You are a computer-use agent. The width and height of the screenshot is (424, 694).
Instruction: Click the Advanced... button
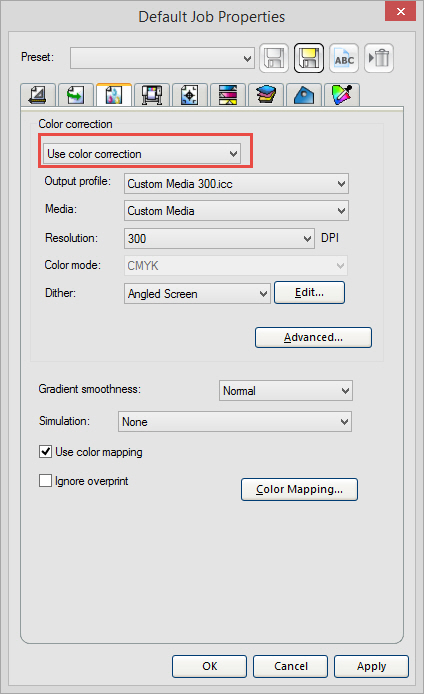pyautogui.click(x=313, y=337)
